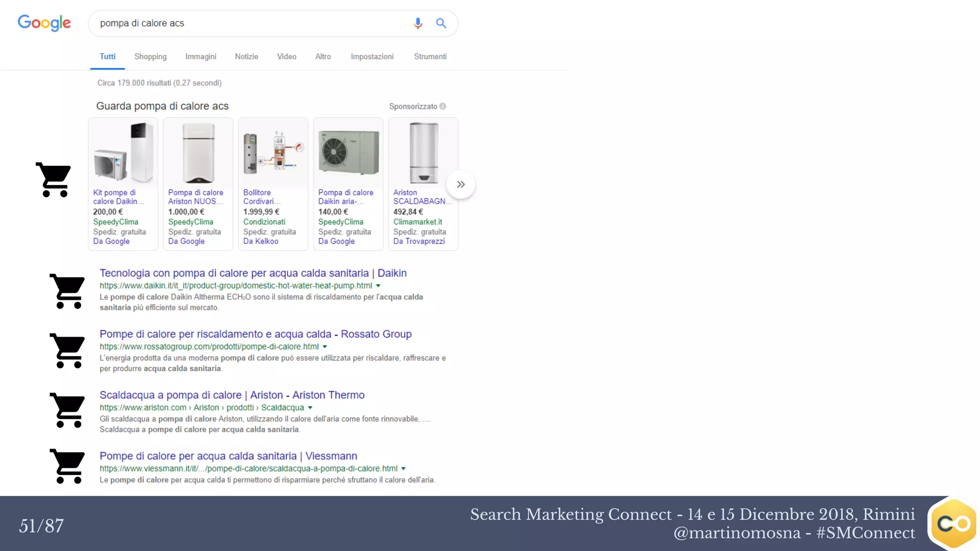Open the Daikin aria outdoor unit image
The height and width of the screenshot is (551, 980).
pos(348,153)
